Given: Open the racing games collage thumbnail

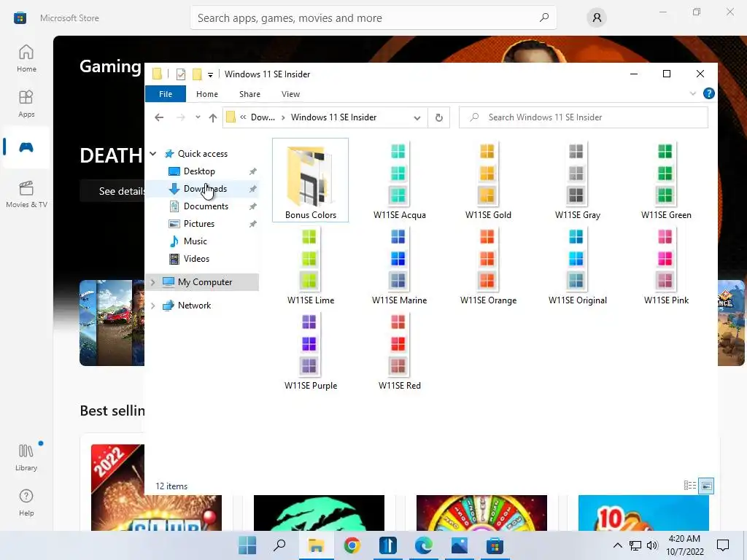Looking at the screenshot, I should [x=112, y=323].
